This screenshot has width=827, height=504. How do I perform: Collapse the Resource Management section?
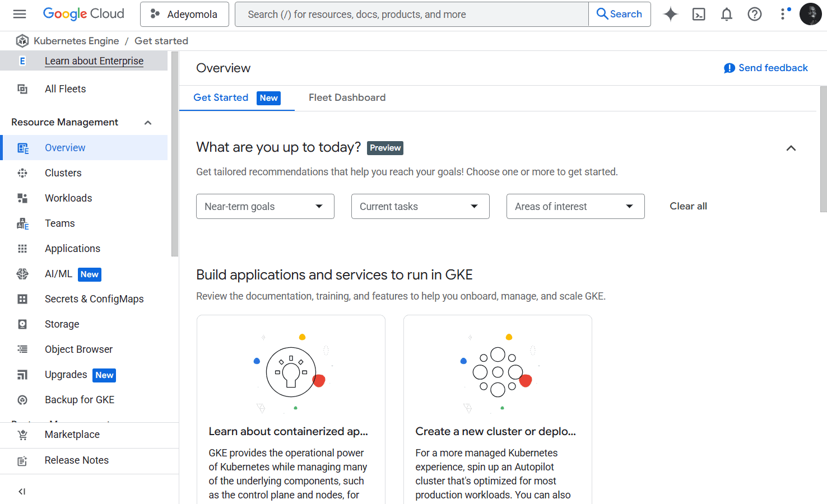pos(148,123)
